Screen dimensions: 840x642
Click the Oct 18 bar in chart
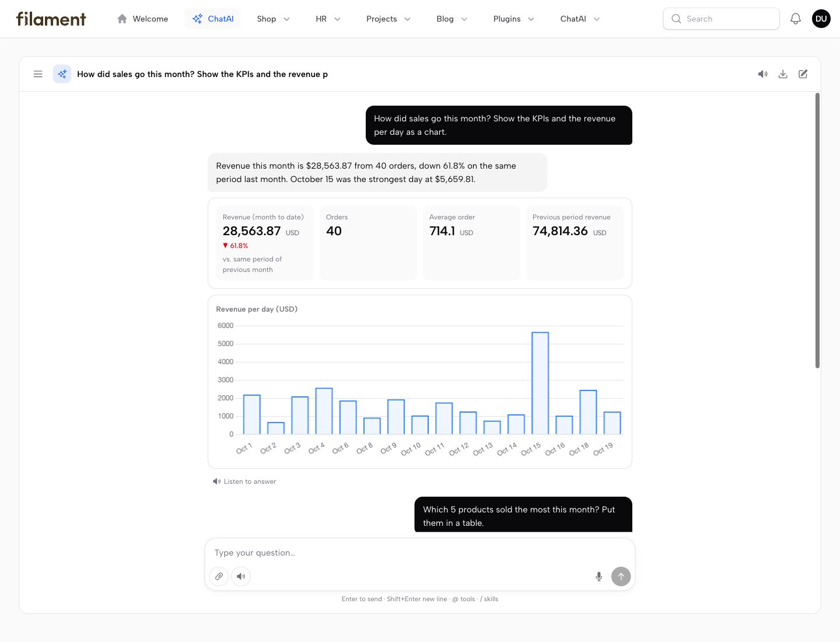click(x=588, y=412)
